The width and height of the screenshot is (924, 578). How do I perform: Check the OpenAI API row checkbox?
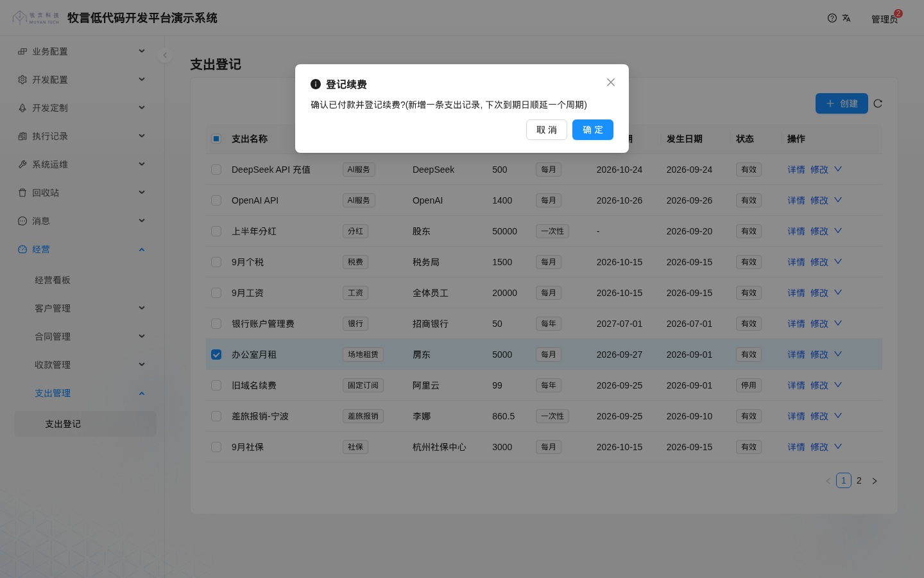point(216,200)
